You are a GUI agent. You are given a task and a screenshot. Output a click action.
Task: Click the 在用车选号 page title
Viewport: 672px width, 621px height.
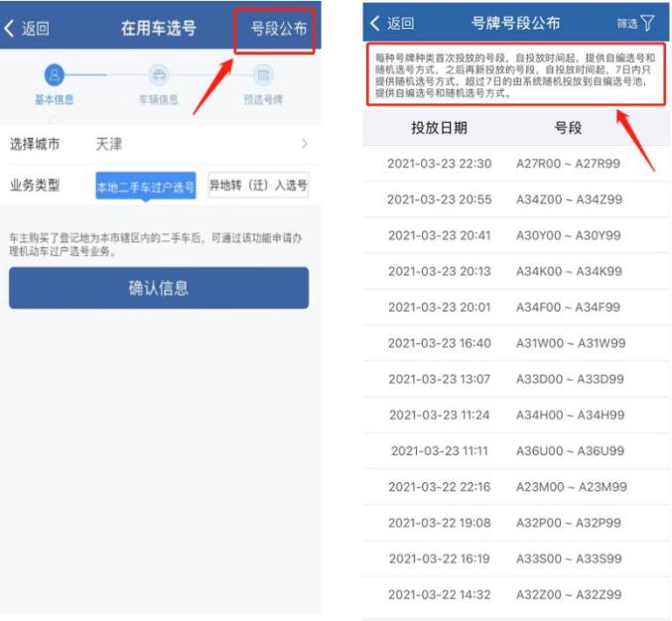[159, 29]
